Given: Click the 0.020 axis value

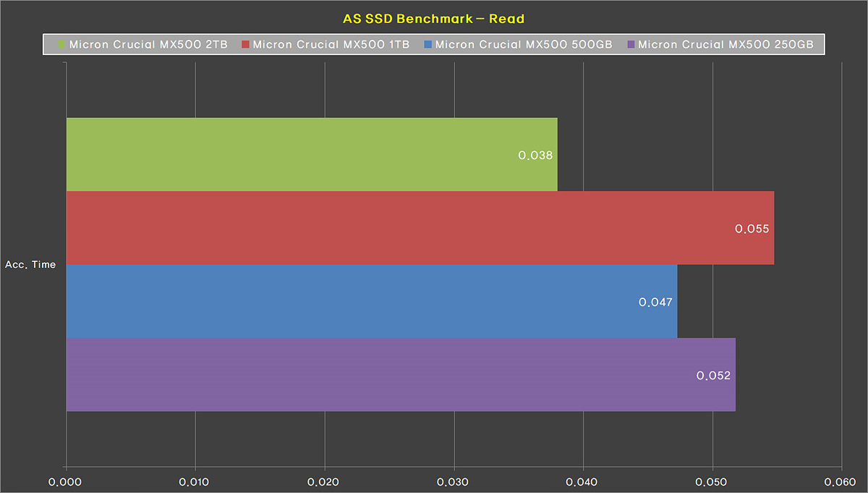Looking at the screenshot, I should pyautogui.click(x=325, y=481).
